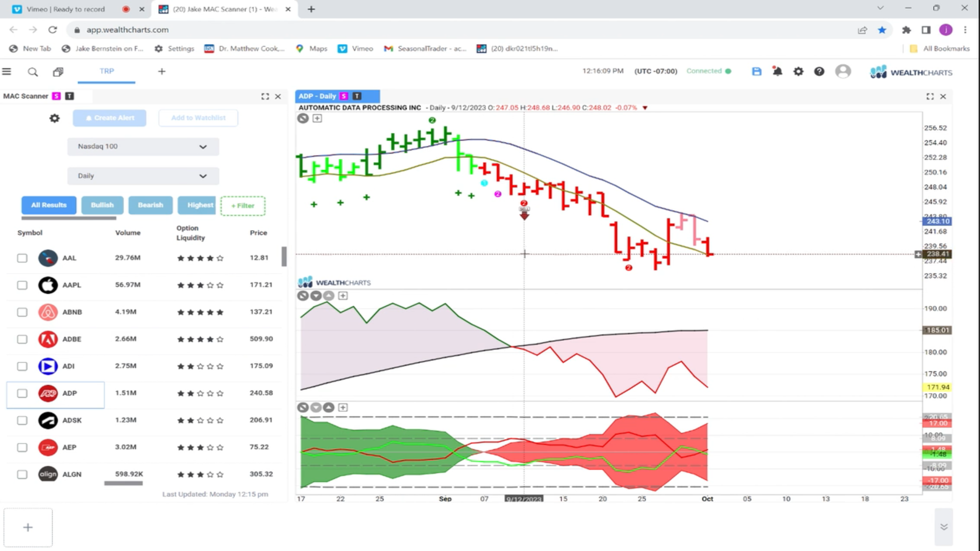Maximize the MAC Scanner panel
The width and height of the screenshot is (980, 551).
click(265, 96)
